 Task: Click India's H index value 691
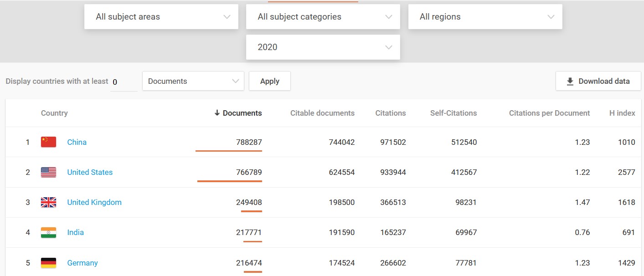click(629, 232)
